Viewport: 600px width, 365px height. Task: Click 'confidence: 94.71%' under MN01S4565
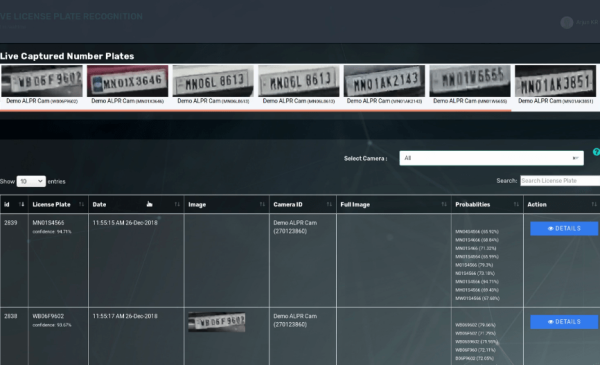point(52,231)
